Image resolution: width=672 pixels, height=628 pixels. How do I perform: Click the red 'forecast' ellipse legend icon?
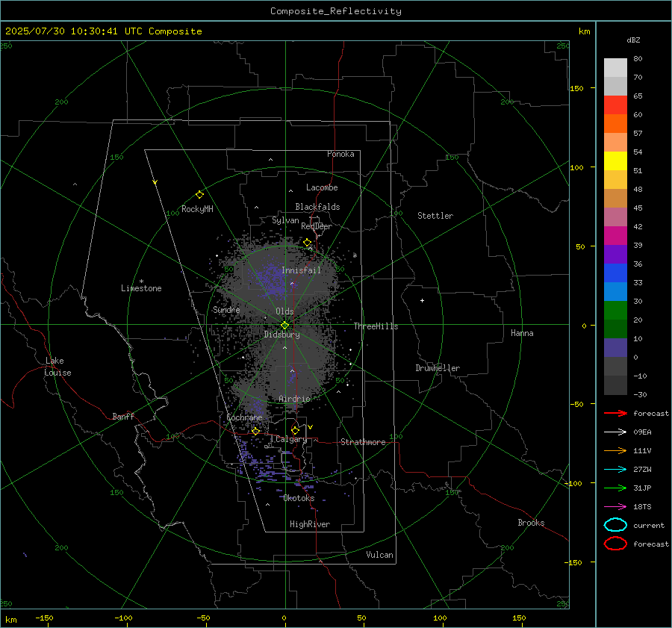click(615, 544)
